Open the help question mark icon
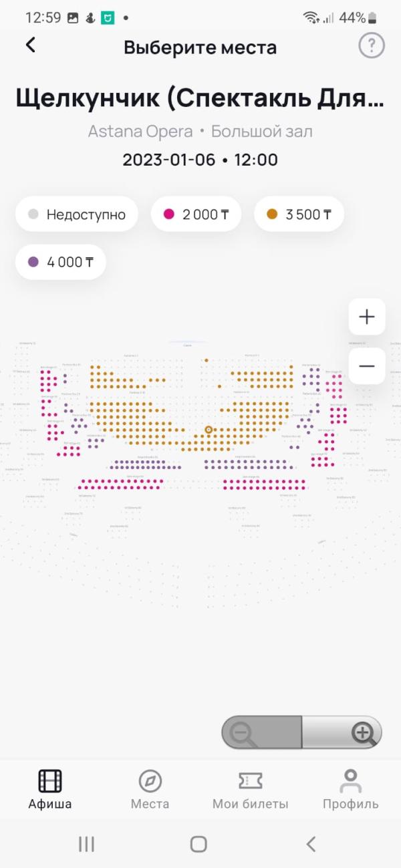 (372, 46)
